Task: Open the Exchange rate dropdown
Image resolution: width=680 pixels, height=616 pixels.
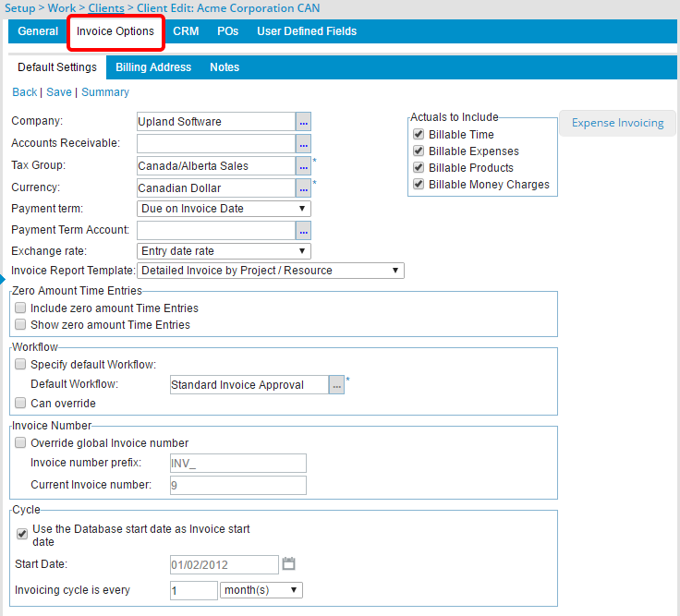Action: point(224,251)
